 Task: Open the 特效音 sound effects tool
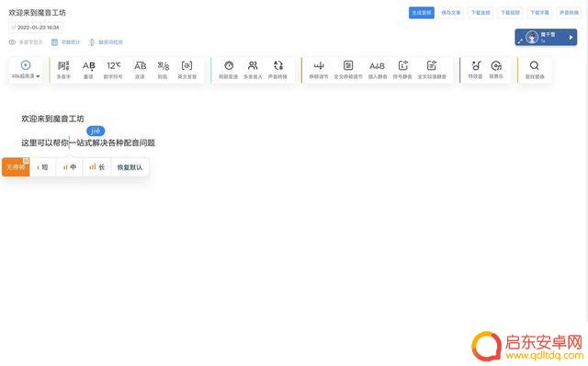pyautogui.click(x=476, y=70)
